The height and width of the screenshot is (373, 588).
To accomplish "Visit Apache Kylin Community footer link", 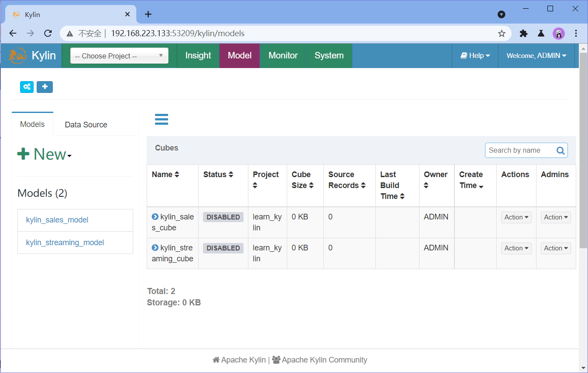I will [320, 360].
